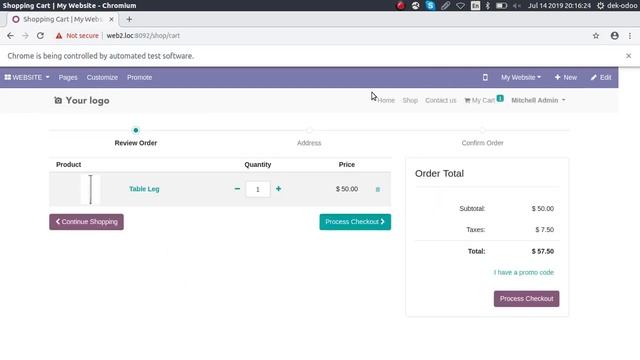Click the Edit page button

601,77
